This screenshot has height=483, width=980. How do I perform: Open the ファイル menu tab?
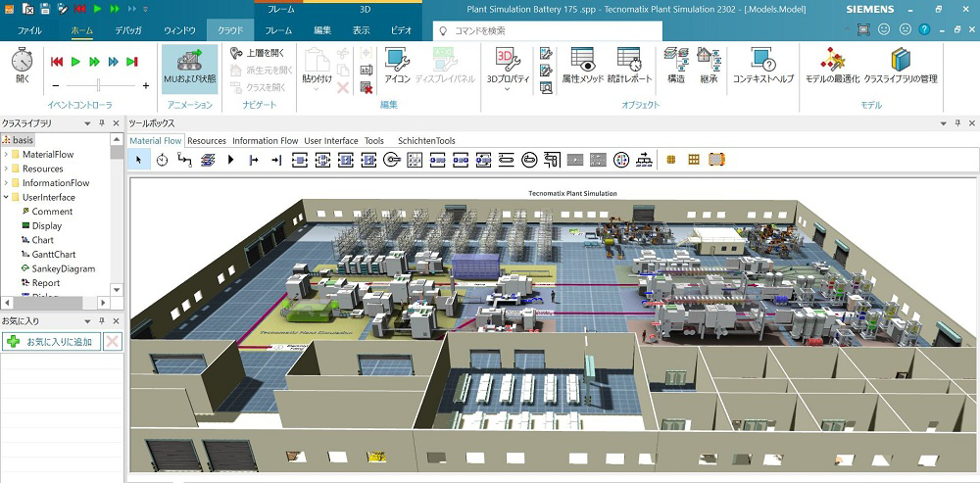tap(30, 30)
